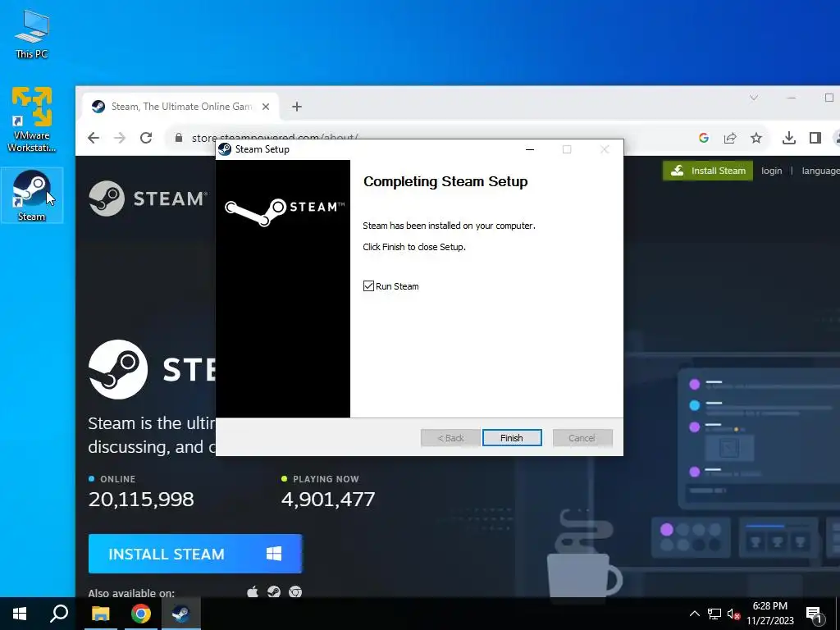
Task: Open a new Chrome tab
Action: click(297, 107)
